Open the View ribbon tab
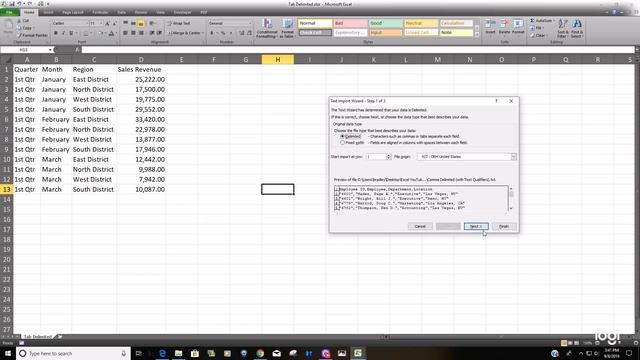The width and height of the screenshot is (640, 360). [x=160, y=12]
